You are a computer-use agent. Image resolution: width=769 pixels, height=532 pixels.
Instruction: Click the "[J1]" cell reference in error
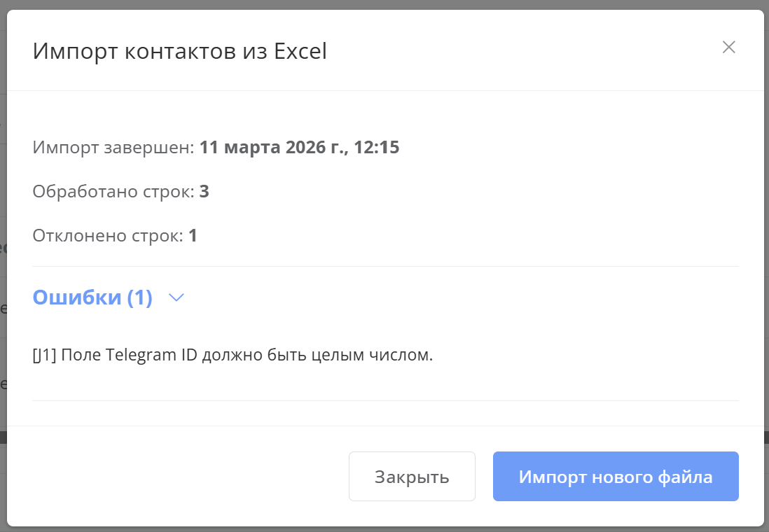pos(45,355)
